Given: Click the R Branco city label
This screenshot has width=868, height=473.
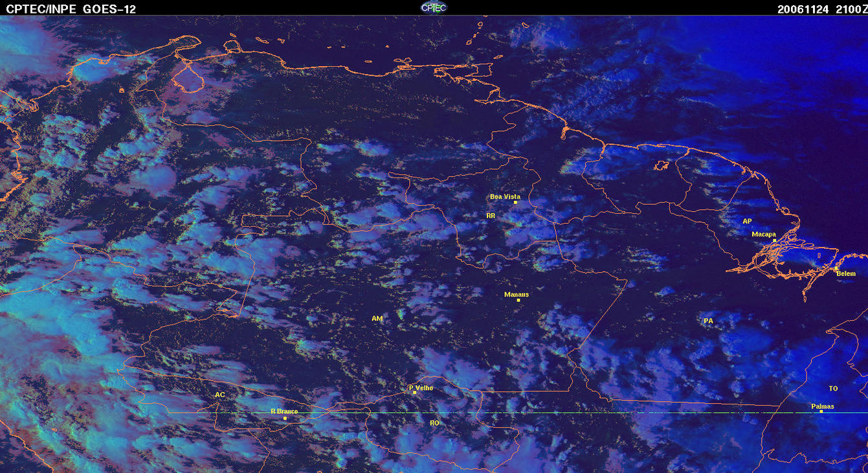Looking at the screenshot, I should [x=284, y=411].
